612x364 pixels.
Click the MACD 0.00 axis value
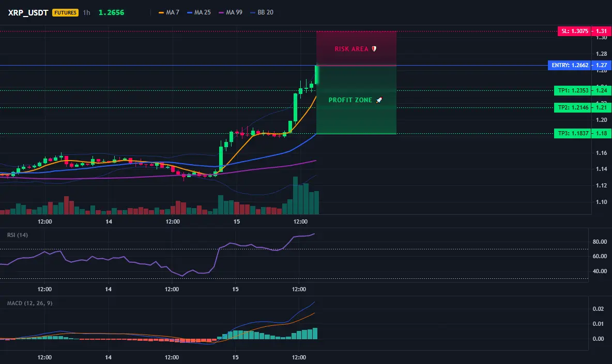pyautogui.click(x=599, y=339)
